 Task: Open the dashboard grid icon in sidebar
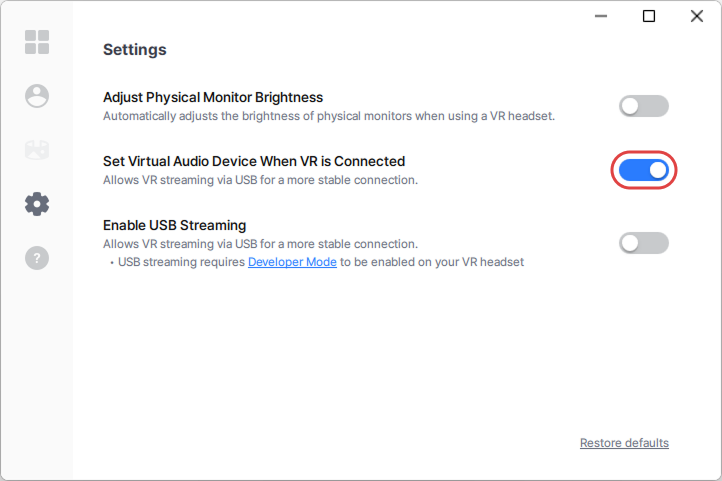tap(37, 42)
